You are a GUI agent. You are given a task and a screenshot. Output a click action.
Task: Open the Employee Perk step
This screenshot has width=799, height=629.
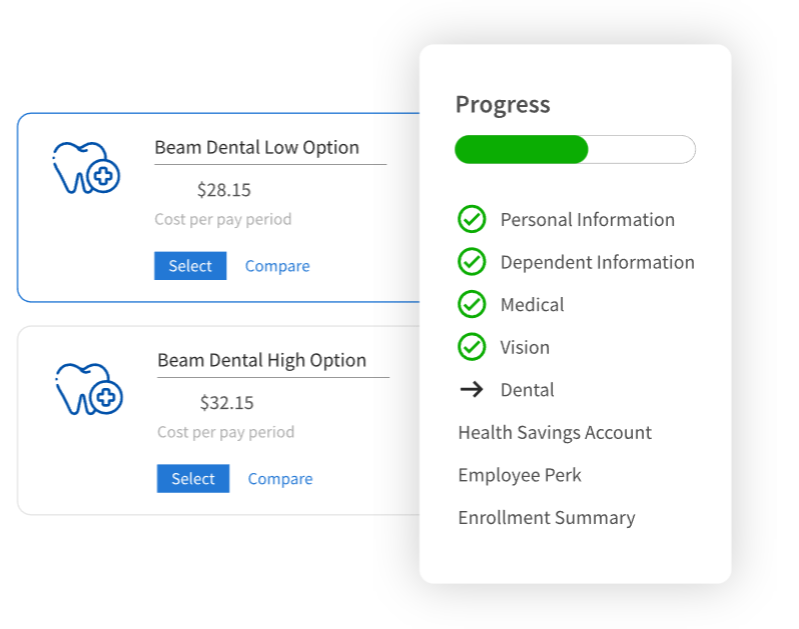519,475
